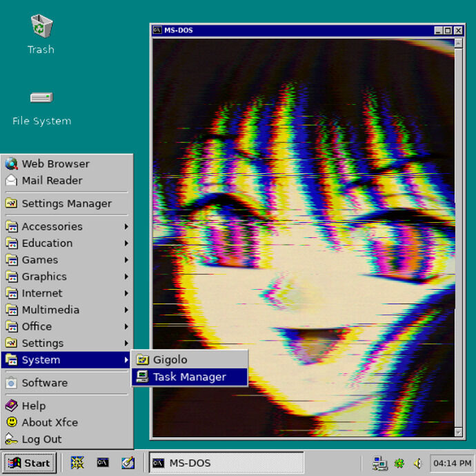Image resolution: width=476 pixels, height=476 pixels.
Task: Click the network tray icon
Action: 379,463
